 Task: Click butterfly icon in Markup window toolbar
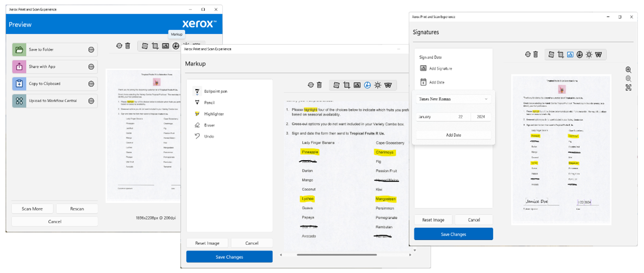[388, 85]
